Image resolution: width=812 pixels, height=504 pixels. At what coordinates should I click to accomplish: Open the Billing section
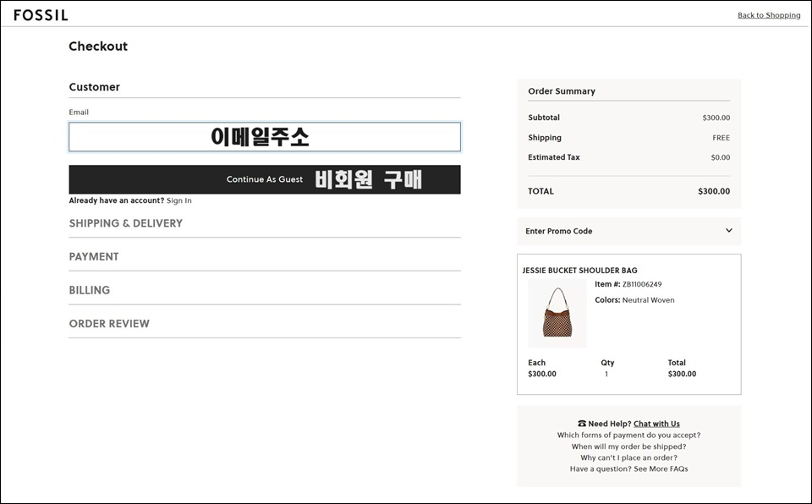265,290
